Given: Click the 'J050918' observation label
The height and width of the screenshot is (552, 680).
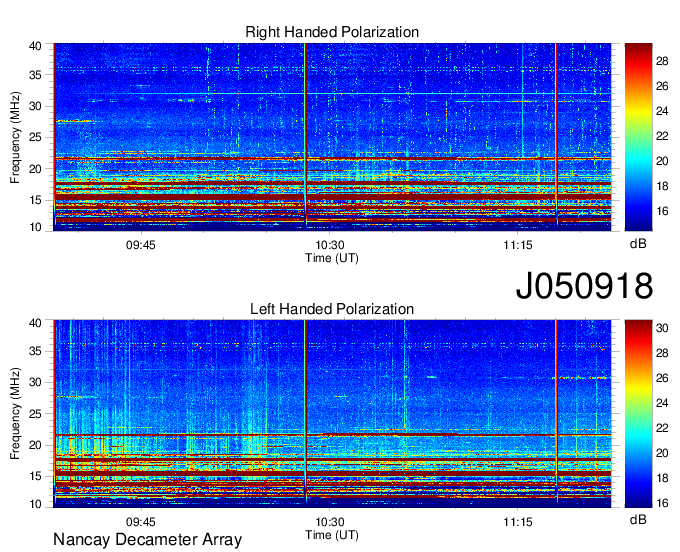Looking at the screenshot, I should [x=584, y=286].
